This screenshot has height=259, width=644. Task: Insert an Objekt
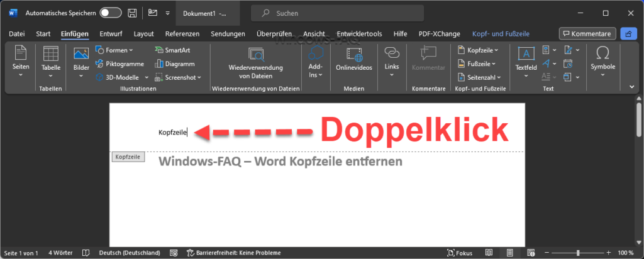571,77
